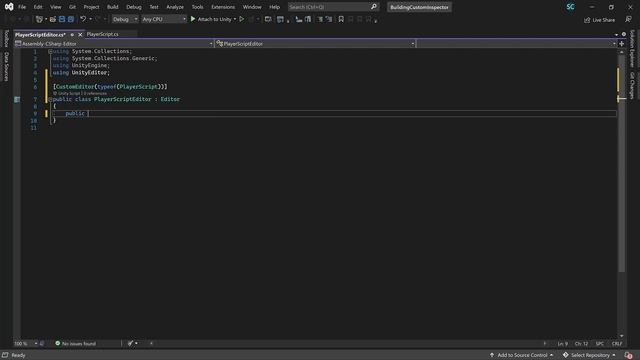Start a Live Share session

coord(599,20)
